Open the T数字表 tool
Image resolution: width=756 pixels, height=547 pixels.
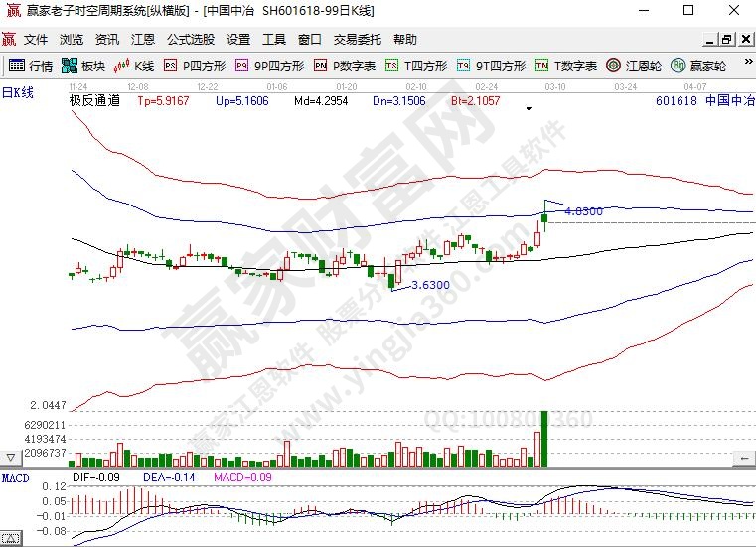[566, 67]
